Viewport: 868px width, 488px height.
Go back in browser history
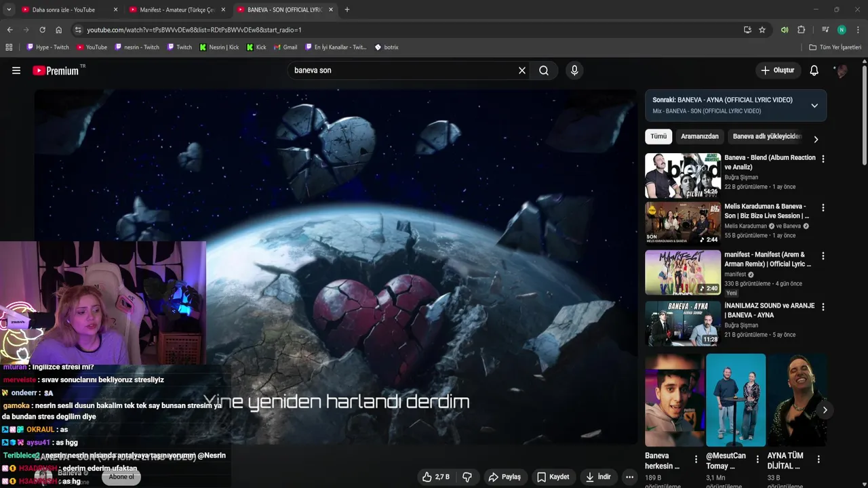click(9, 30)
